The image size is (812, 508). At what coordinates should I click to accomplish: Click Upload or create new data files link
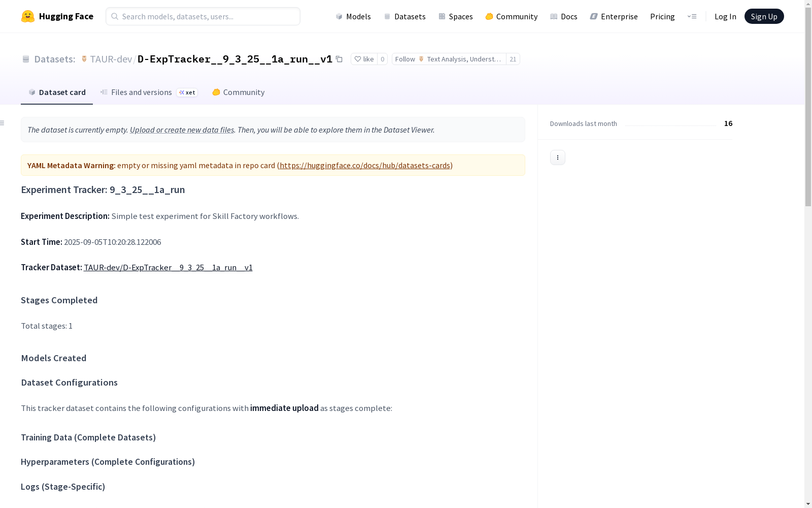pyautogui.click(x=182, y=130)
